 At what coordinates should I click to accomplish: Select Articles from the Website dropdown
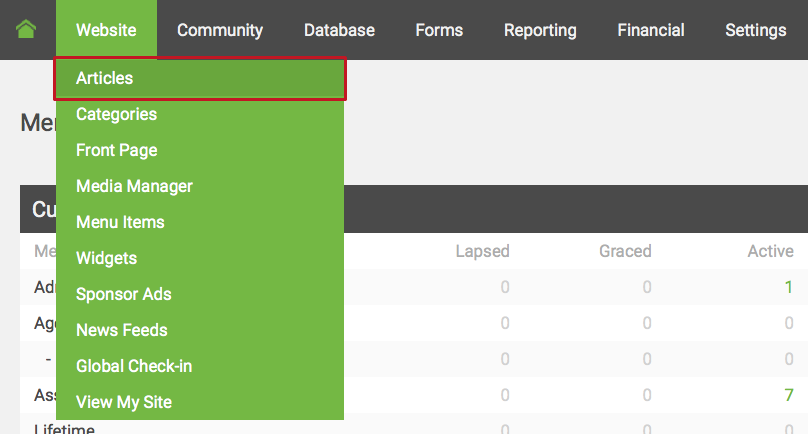click(105, 78)
